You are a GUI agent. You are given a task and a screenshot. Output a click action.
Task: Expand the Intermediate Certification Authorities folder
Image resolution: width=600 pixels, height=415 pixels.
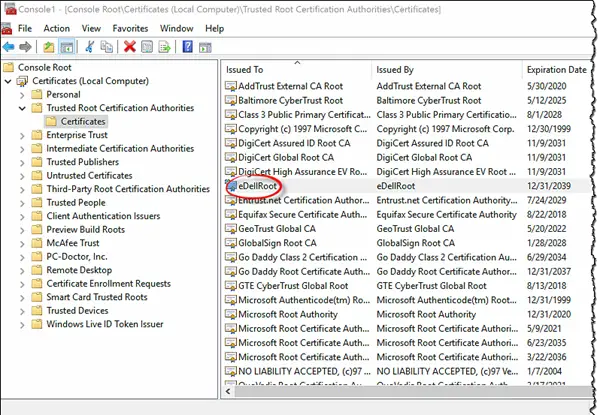pyautogui.click(x=22, y=149)
